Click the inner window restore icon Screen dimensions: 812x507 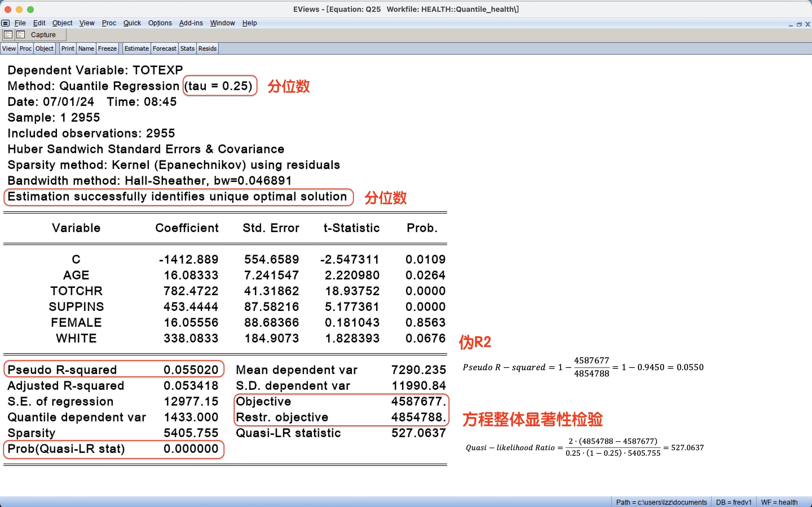(799, 25)
